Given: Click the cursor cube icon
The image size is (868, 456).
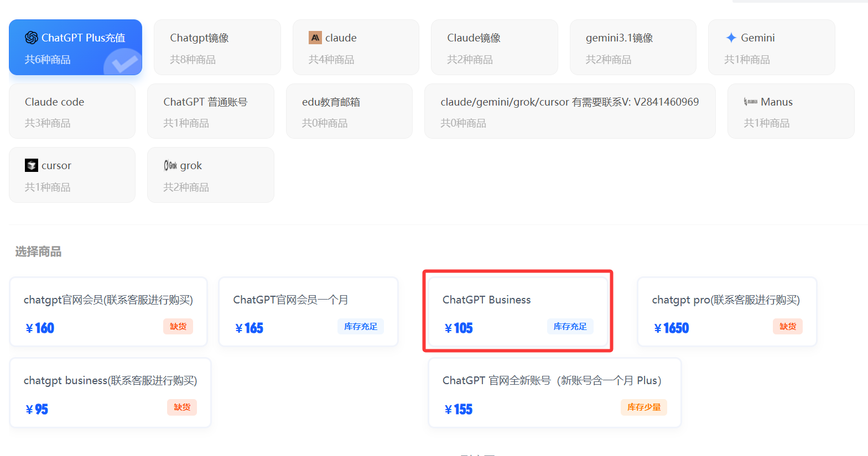Looking at the screenshot, I should click(32, 165).
